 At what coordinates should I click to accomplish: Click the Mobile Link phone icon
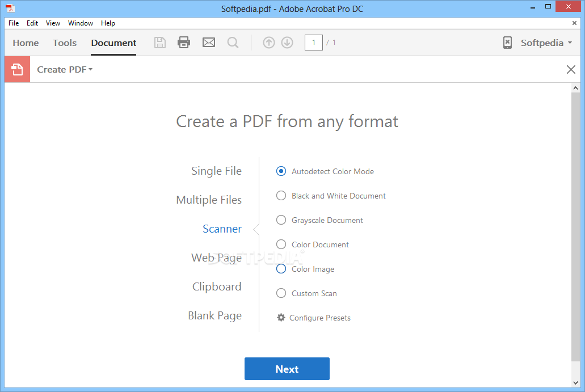(507, 43)
